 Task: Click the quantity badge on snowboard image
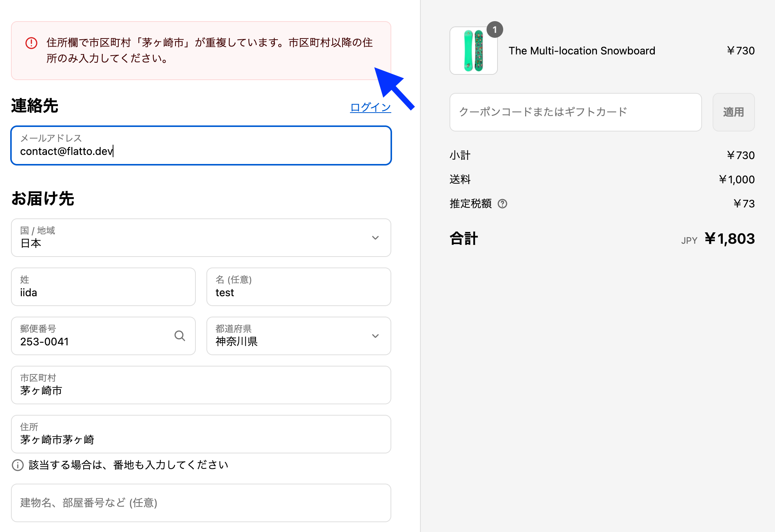click(x=494, y=30)
